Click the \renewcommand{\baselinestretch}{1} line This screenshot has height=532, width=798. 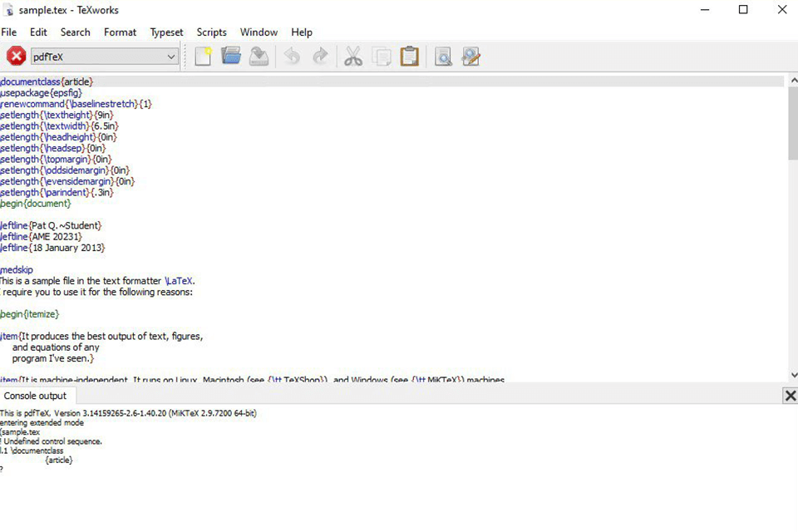coord(76,104)
